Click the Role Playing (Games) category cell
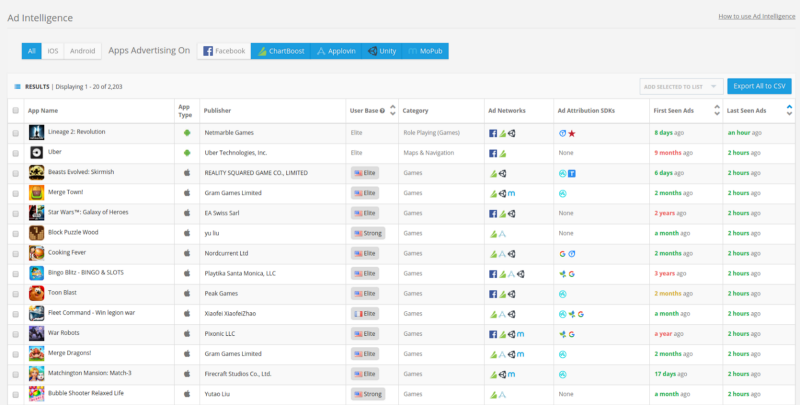 click(x=432, y=133)
